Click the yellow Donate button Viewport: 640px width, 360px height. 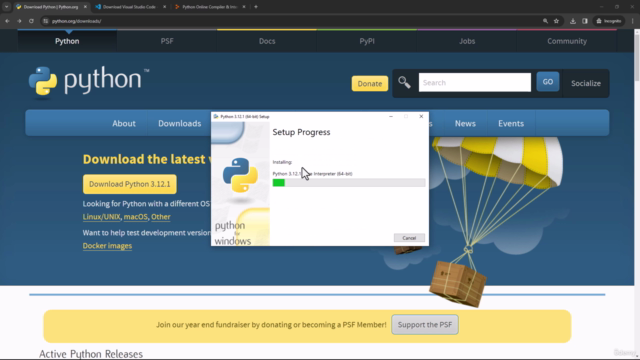(x=370, y=83)
